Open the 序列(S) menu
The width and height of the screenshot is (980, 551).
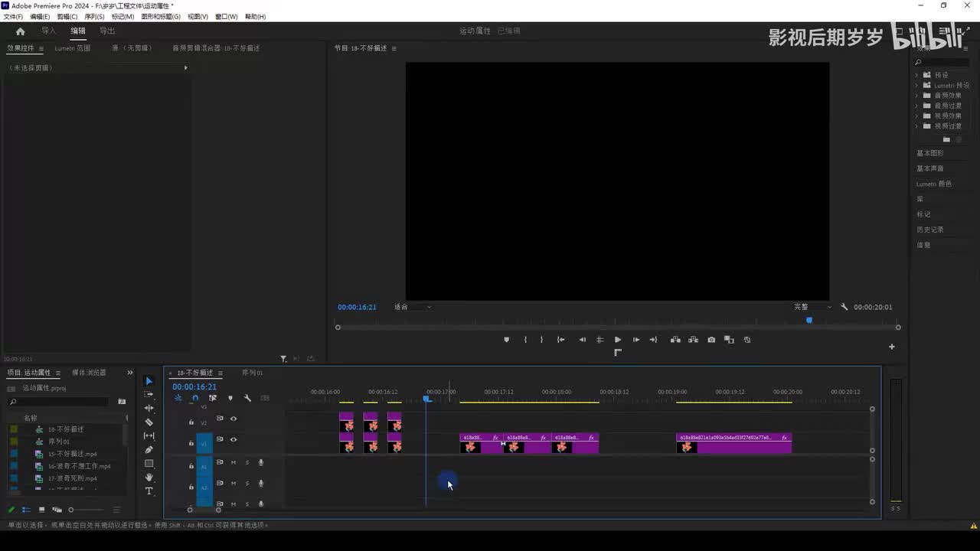(x=94, y=17)
